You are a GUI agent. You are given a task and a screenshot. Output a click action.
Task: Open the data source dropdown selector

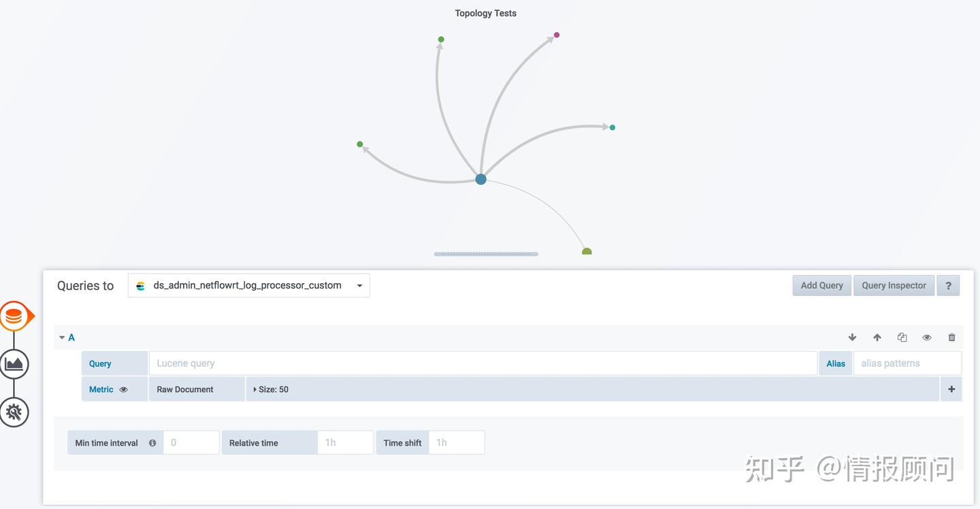point(249,286)
